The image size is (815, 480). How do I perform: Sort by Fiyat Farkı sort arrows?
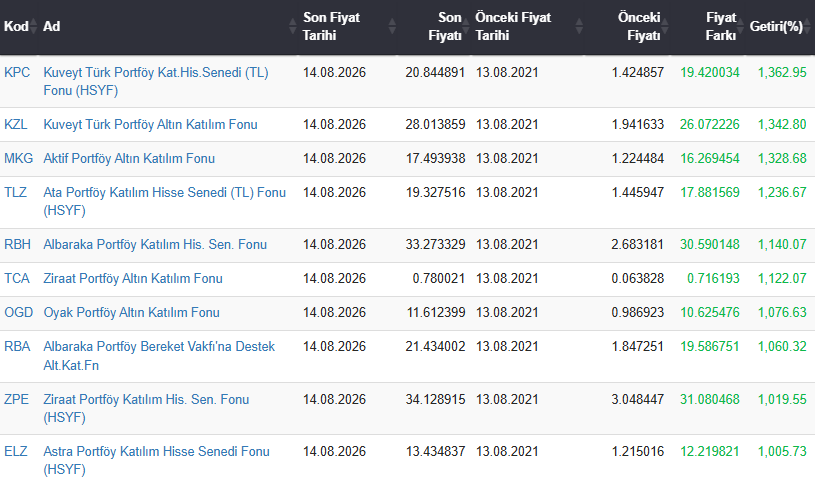point(740,26)
